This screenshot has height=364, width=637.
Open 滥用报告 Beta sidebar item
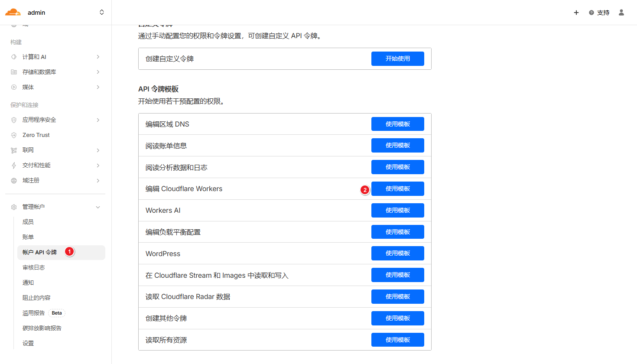click(x=34, y=313)
